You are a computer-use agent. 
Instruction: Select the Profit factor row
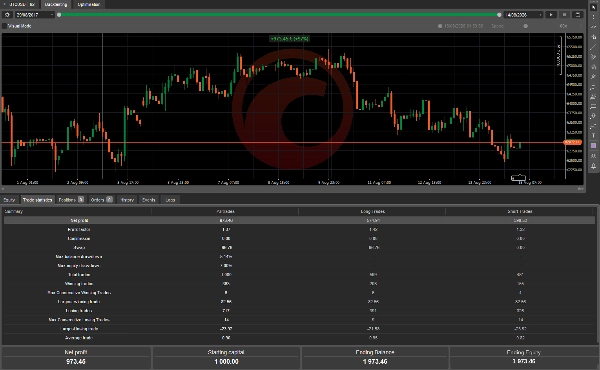point(299,230)
